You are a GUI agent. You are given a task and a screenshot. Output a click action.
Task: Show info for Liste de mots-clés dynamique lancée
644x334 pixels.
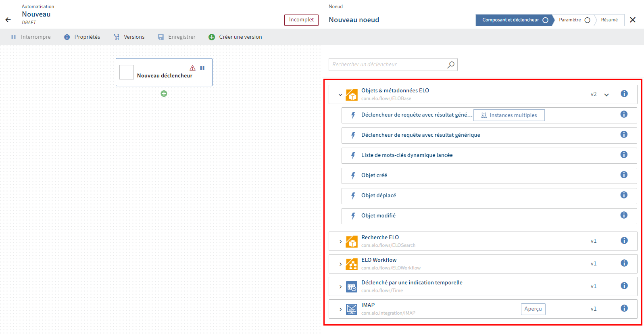[624, 154]
